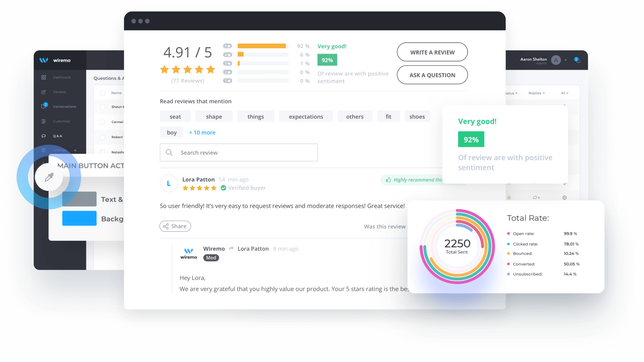644x362 pixels.
Task: Expand the Replies dropdown filter
Action: pos(536,93)
